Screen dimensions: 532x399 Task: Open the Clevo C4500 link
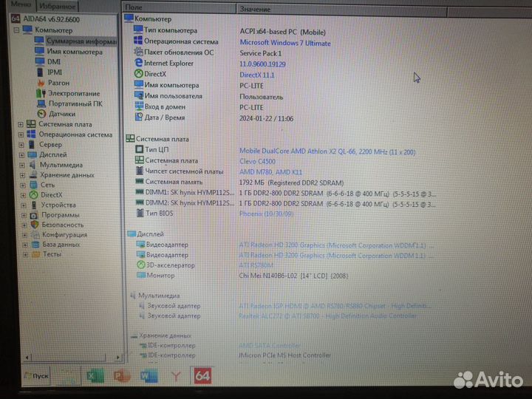click(257, 162)
